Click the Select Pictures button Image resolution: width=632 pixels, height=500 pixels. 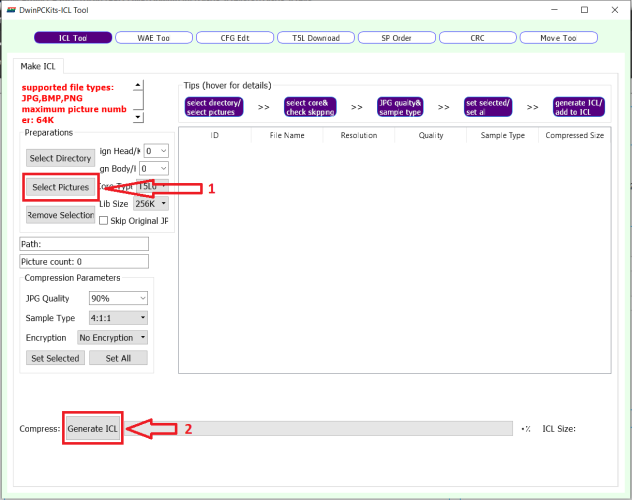tap(60, 187)
